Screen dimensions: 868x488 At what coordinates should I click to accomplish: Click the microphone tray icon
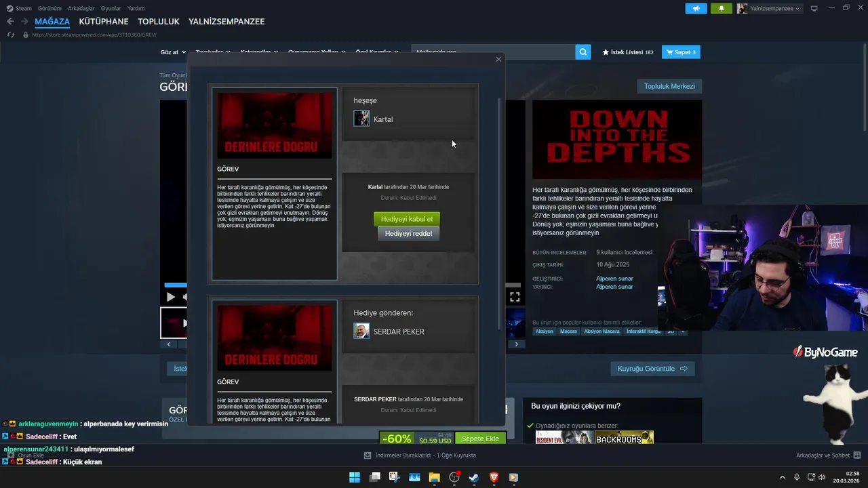[x=797, y=477]
